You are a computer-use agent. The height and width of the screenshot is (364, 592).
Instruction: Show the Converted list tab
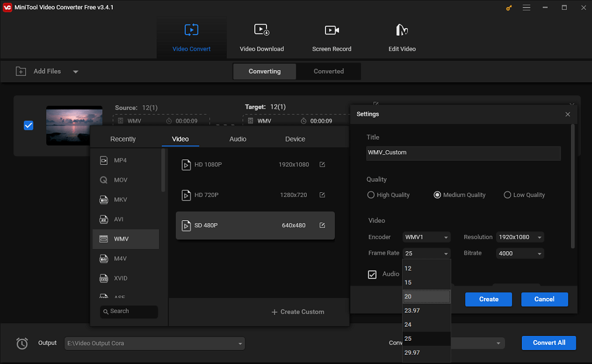click(x=329, y=71)
